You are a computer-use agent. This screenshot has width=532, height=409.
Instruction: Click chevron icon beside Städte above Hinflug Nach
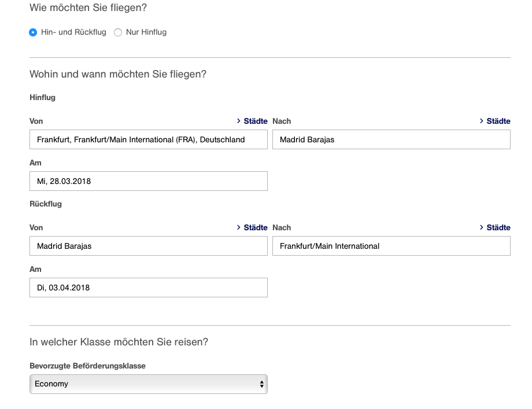(x=482, y=121)
